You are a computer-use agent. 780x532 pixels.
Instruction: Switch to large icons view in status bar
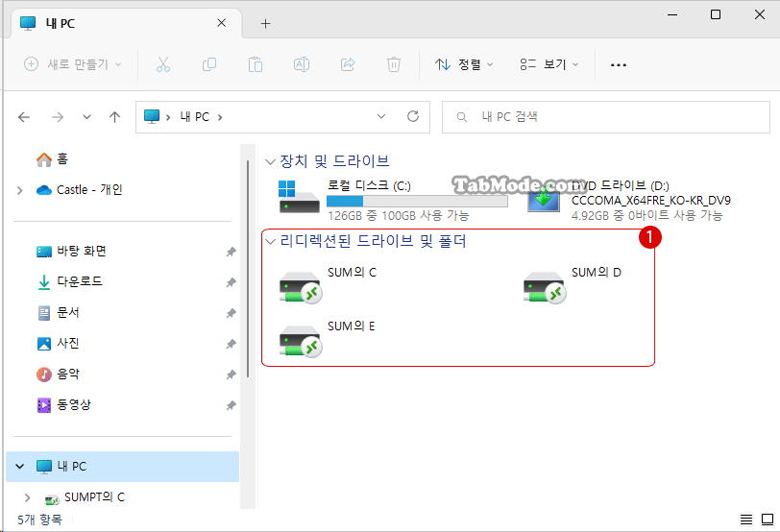pyautogui.click(x=768, y=520)
